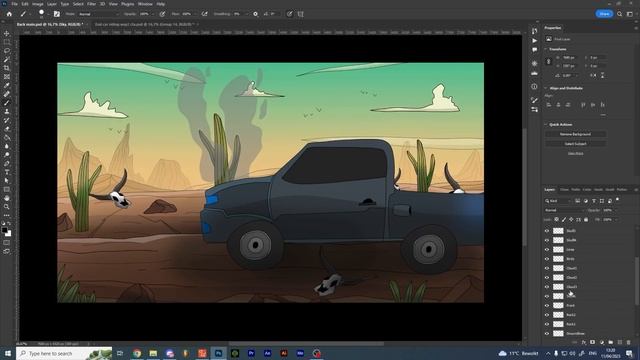
Task: Open Photoshop search magnifier icon top right
Action: click(620, 14)
